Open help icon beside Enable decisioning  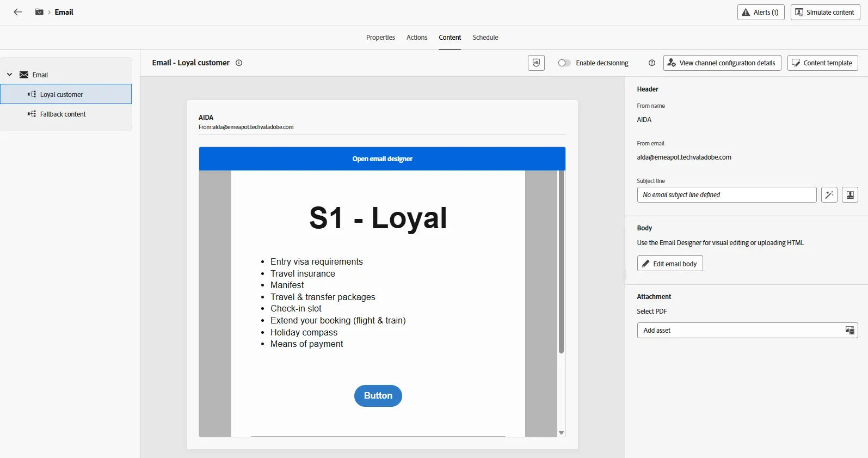pyautogui.click(x=652, y=63)
